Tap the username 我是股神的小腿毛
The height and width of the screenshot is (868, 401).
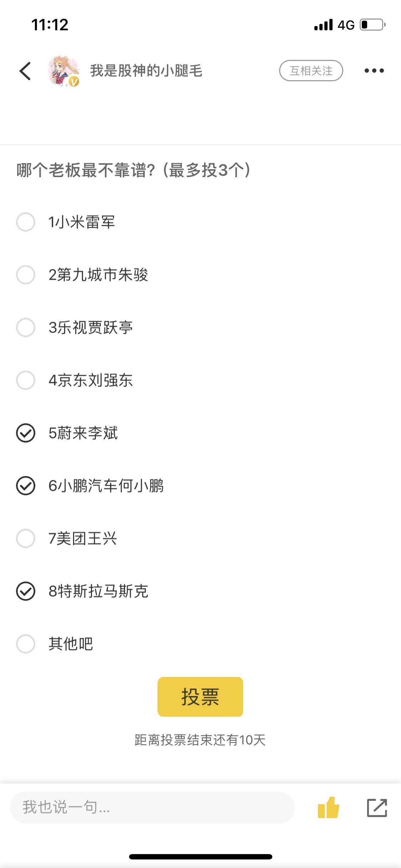[146, 71]
